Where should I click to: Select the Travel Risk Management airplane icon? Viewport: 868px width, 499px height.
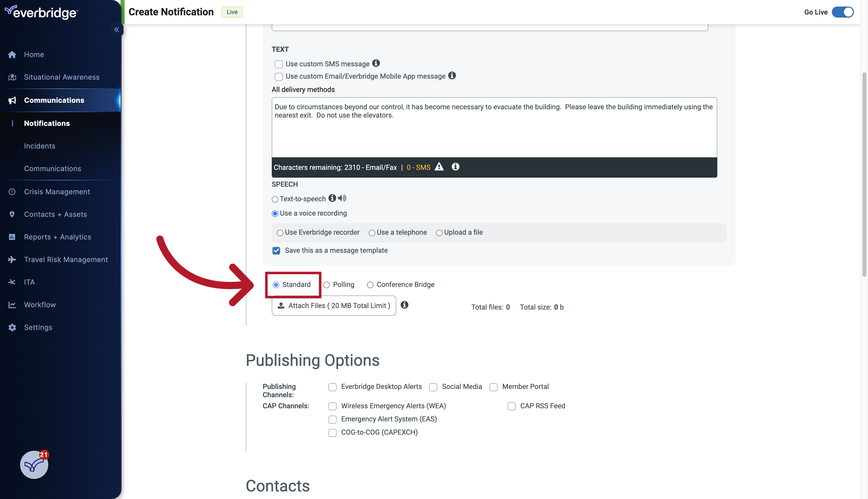(12, 260)
